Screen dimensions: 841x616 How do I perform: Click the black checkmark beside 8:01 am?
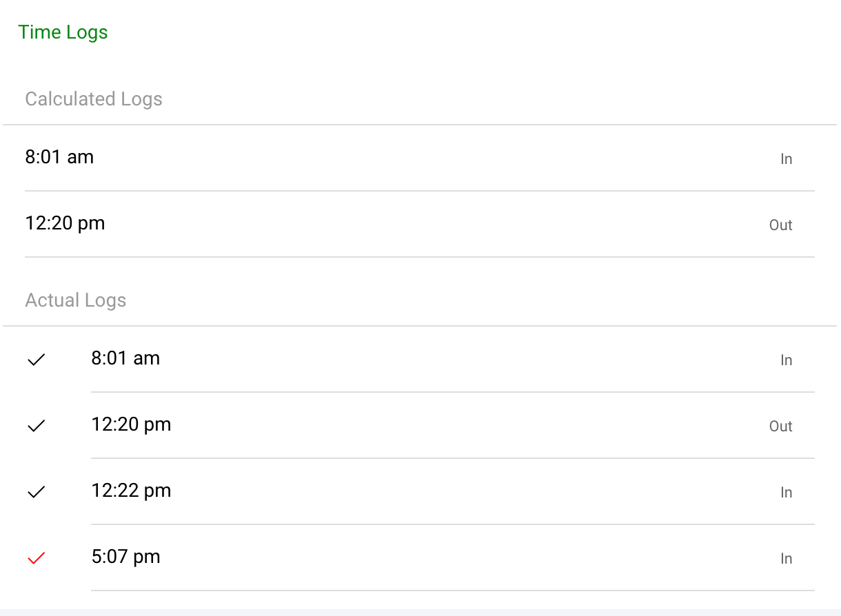pyautogui.click(x=36, y=360)
